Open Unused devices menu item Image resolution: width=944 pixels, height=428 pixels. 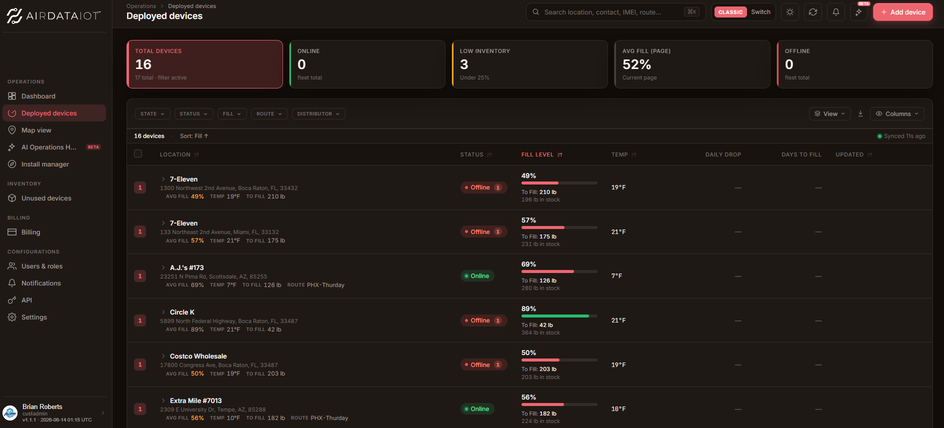pos(54,198)
